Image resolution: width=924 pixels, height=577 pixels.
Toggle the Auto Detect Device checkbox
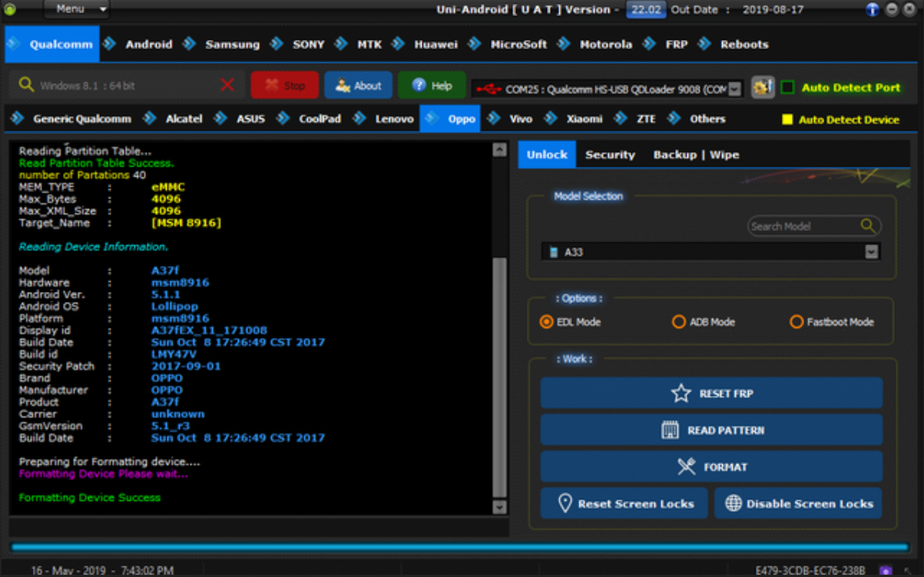(x=787, y=120)
